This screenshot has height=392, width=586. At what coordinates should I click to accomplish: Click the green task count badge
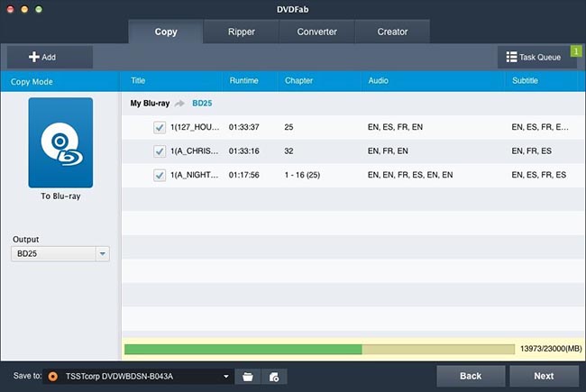pyautogui.click(x=576, y=51)
